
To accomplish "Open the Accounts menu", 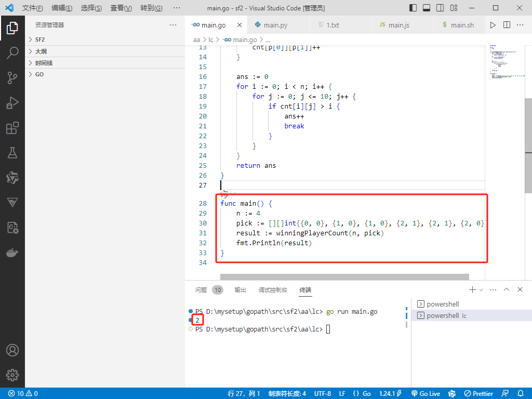I will click(x=12, y=350).
